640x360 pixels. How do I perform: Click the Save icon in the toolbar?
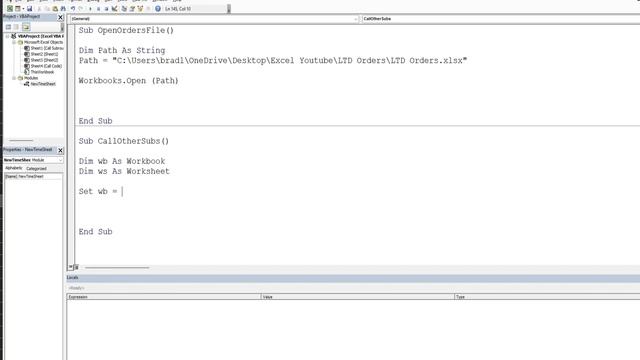coord(29,8)
